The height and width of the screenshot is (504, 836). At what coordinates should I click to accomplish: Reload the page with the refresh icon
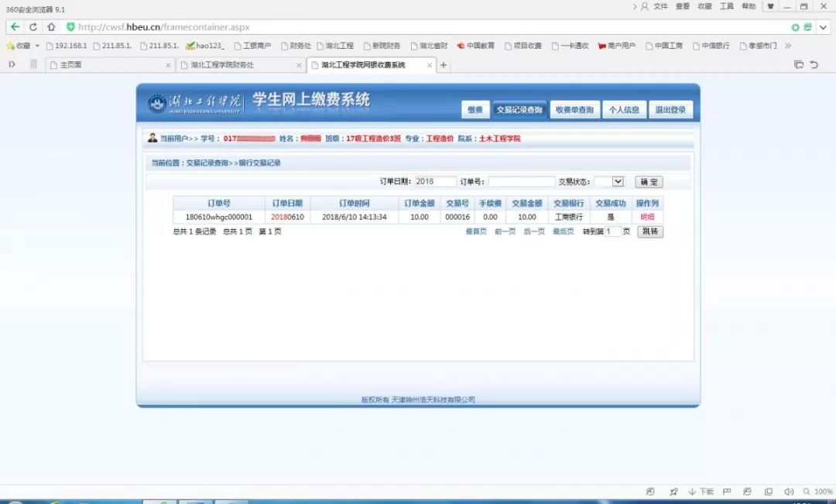tap(33, 26)
